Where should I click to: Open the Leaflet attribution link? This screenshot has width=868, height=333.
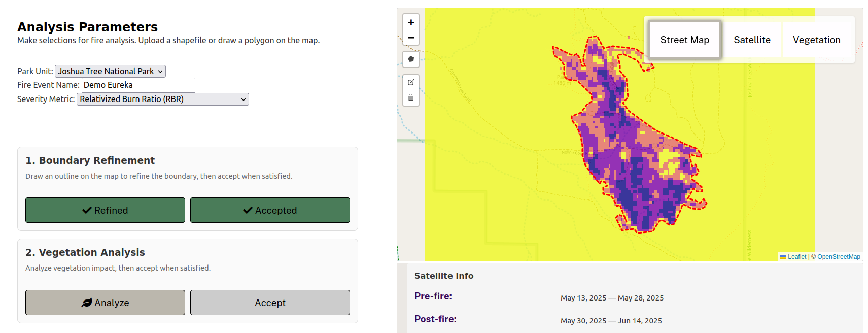[x=796, y=257]
